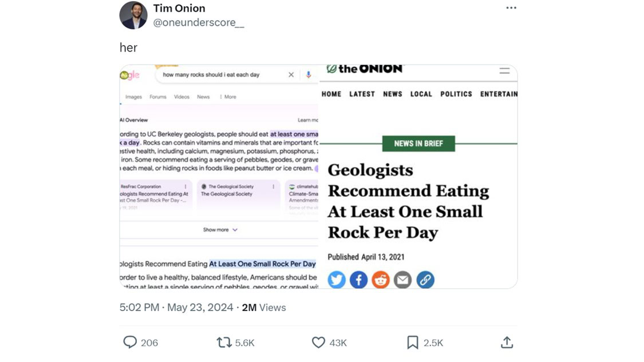
Task: Copy article link via chain icon
Action: click(425, 280)
